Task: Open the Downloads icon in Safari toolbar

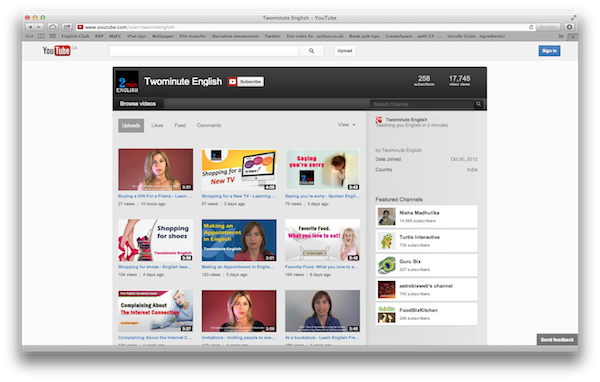Action: pos(569,27)
